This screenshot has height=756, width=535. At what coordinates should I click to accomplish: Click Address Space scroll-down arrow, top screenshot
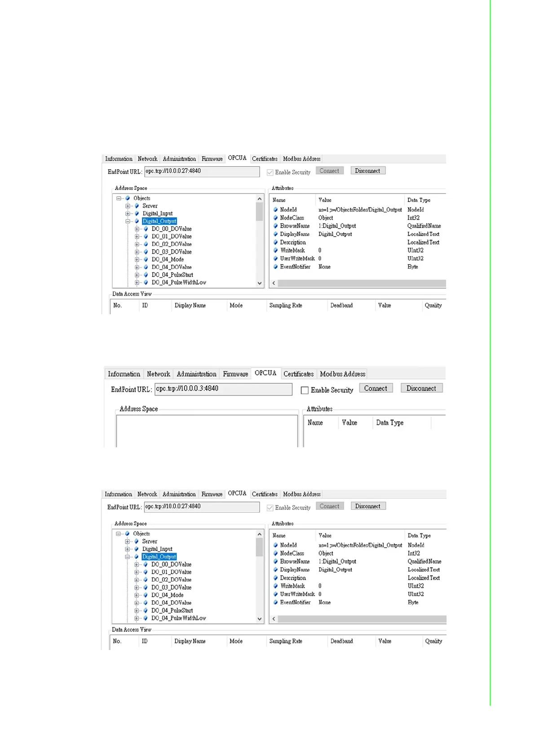(x=259, y=283)
